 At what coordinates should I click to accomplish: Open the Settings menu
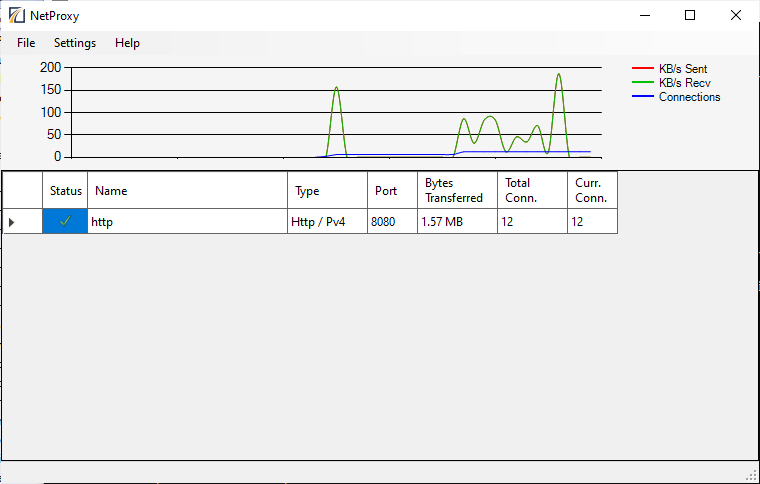[x=75, y=43]
